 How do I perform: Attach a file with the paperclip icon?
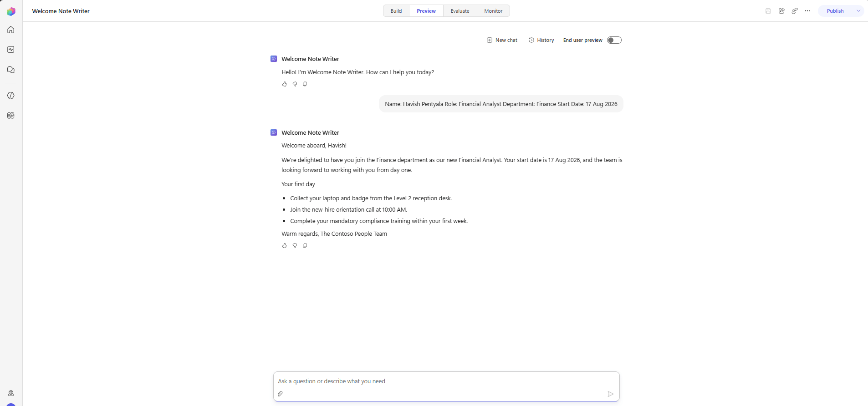281,394
